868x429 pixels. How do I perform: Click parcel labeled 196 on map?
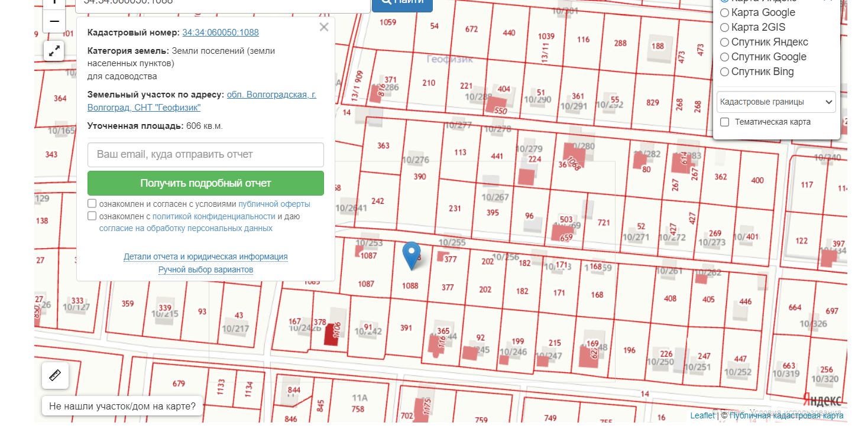[629, 350]
